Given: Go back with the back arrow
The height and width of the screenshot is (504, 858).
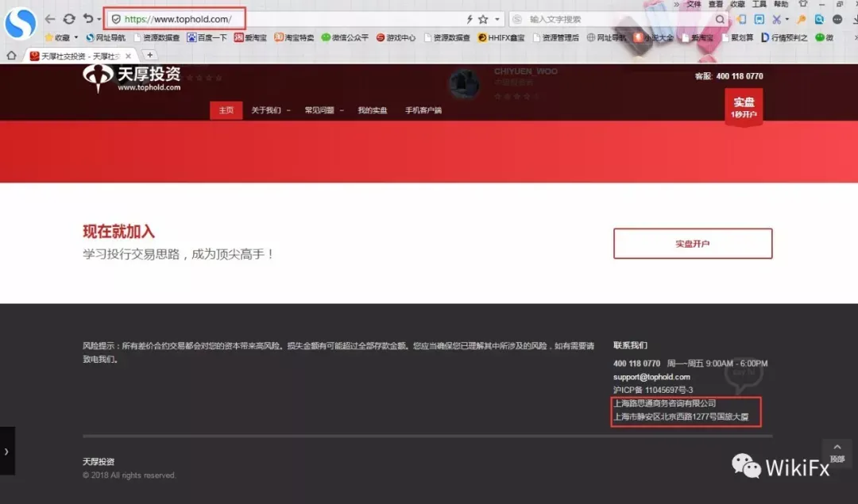Looking at the screenshot, I should (x=50, y=19).
